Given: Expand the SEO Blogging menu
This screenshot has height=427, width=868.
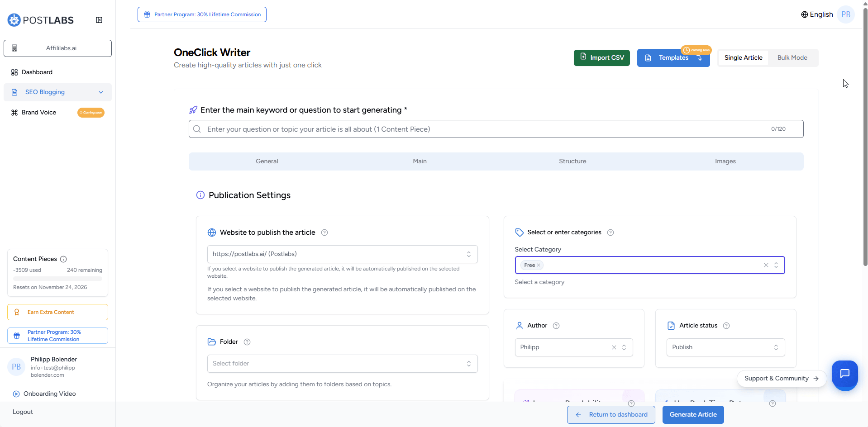Looking at the screenshot, I should [57, 92].
